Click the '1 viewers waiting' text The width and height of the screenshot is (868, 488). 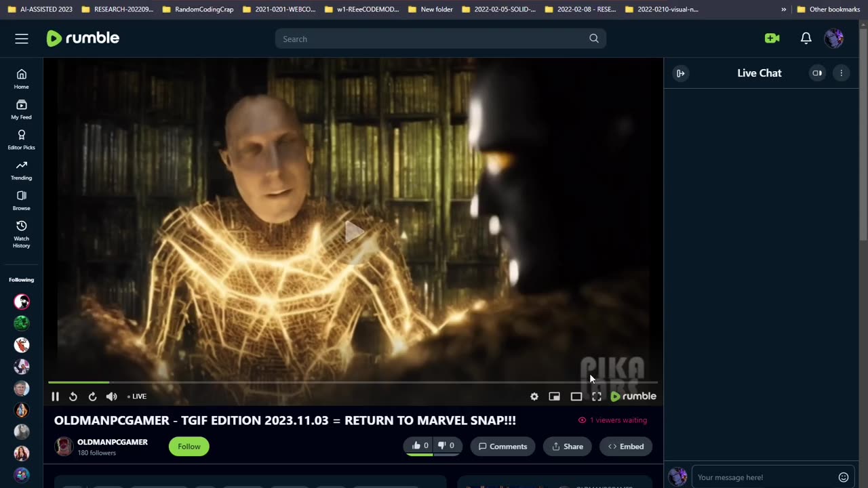click(x=618, y=420)
